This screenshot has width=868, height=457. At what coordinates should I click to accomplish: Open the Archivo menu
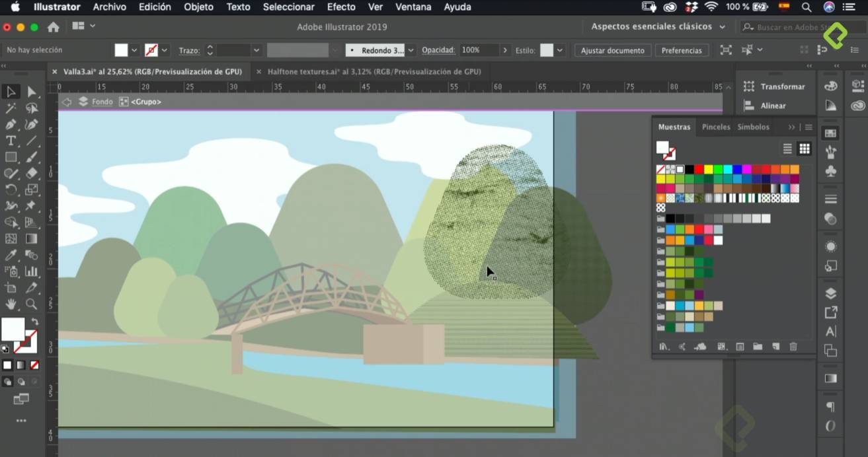pos(109,7)
